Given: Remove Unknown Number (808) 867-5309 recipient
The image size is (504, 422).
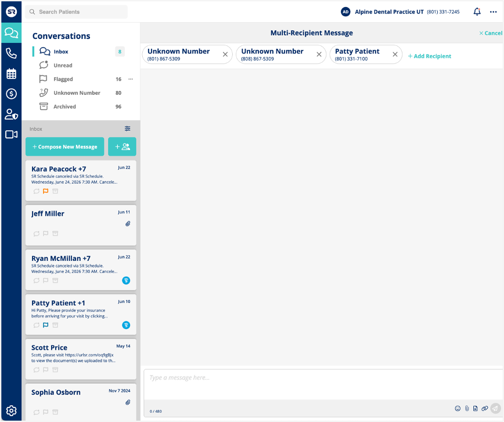Looking at the screenshot, I should point(319,55).
